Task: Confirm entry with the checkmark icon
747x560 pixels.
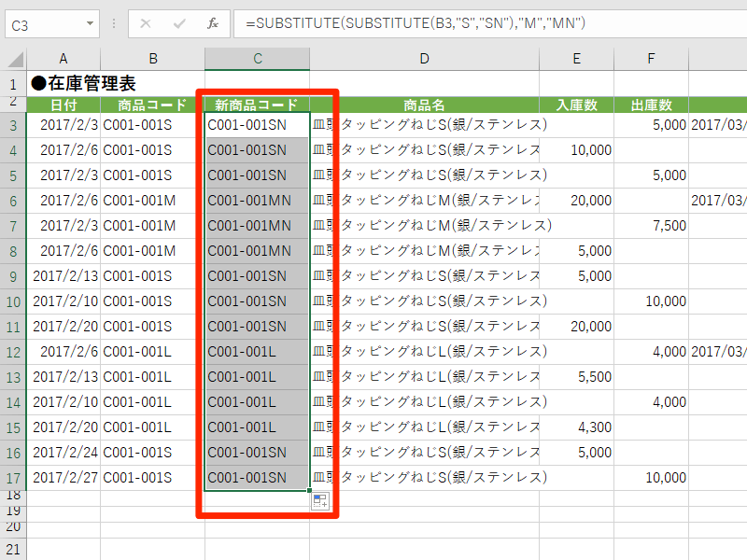Action: coord(179,23)
